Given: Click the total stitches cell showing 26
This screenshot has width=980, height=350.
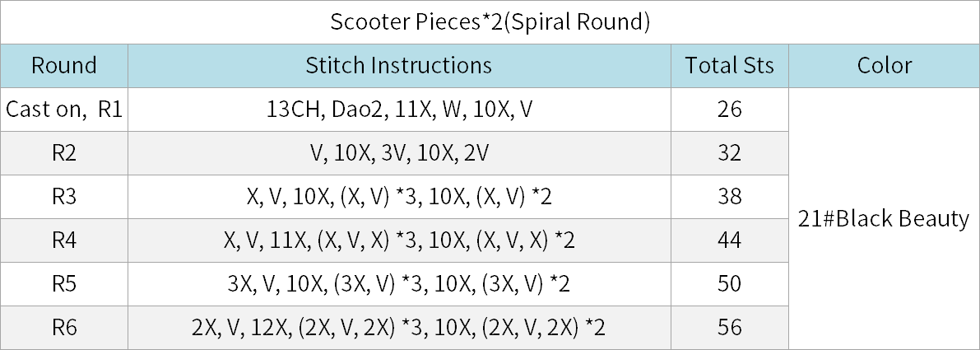Looking at the screenshot, I should point(730,110).
